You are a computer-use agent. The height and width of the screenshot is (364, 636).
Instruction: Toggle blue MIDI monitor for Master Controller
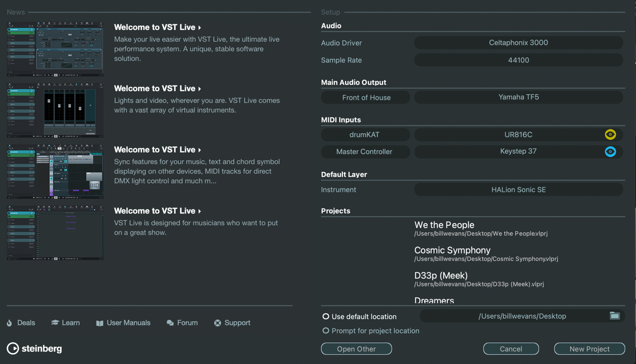(x=610, y=152)
